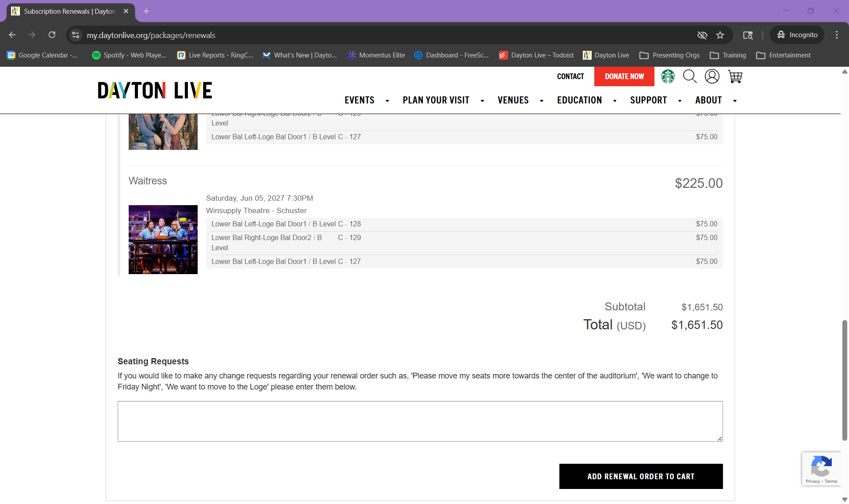Click the user account profile icon
849x504 pixels.
point(712,76)
